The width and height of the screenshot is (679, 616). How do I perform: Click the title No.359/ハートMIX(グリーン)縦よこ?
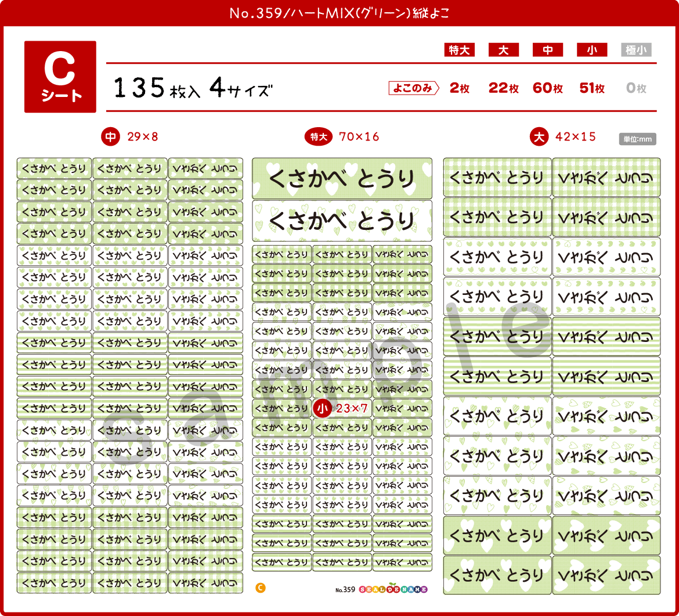339,13
